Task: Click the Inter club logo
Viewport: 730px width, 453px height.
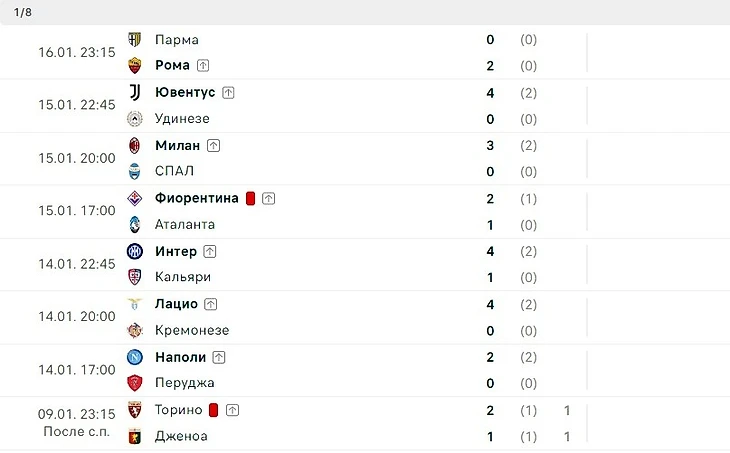Action: pyautogui.click(x=135, y=251)
